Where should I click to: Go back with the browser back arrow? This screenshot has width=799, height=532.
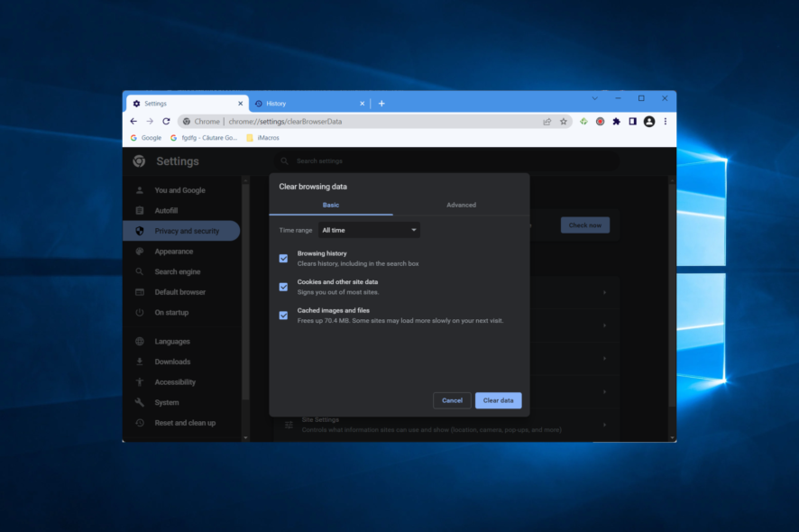pos(133,122)
